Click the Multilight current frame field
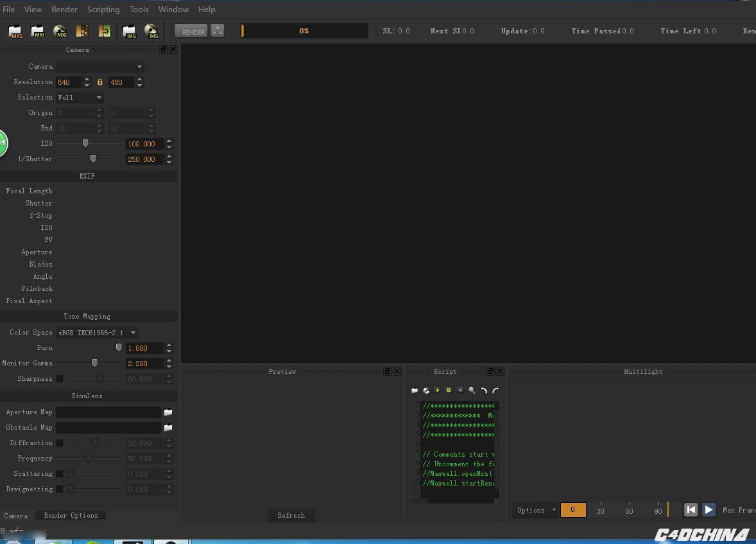Image resolution: width=756 pixels, height=544 pixels. point(573,510)
